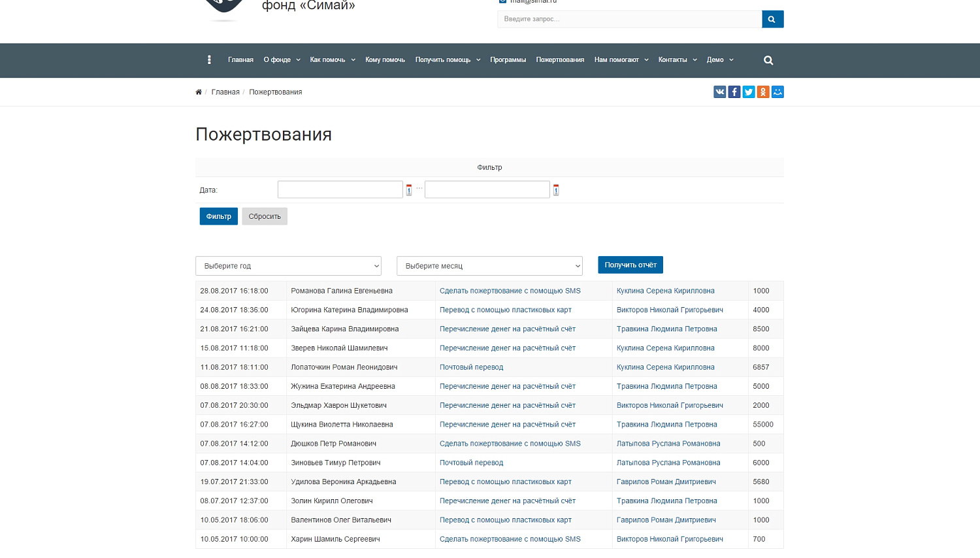Open the search icon in the navigation bar
This screenshot has height=558, width=980.
point(768,60)
